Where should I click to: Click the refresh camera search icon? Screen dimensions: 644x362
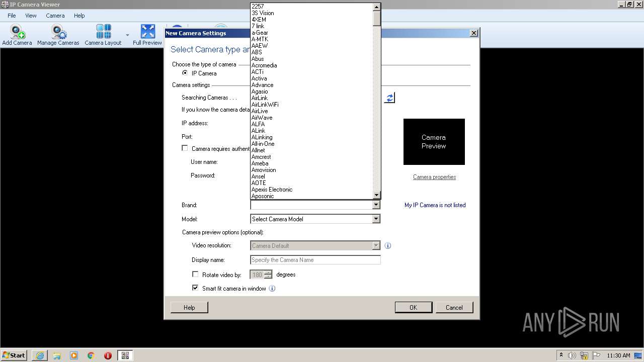[389, 98]
